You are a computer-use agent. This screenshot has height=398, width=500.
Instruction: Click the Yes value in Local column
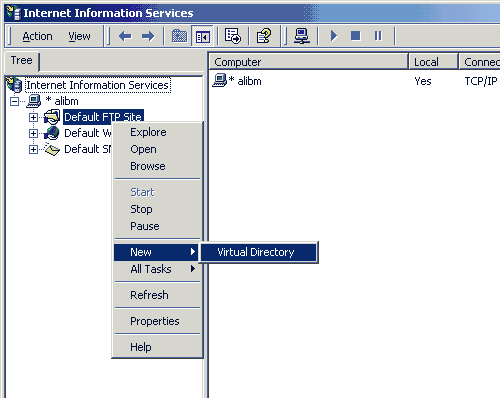coord(423,81)
